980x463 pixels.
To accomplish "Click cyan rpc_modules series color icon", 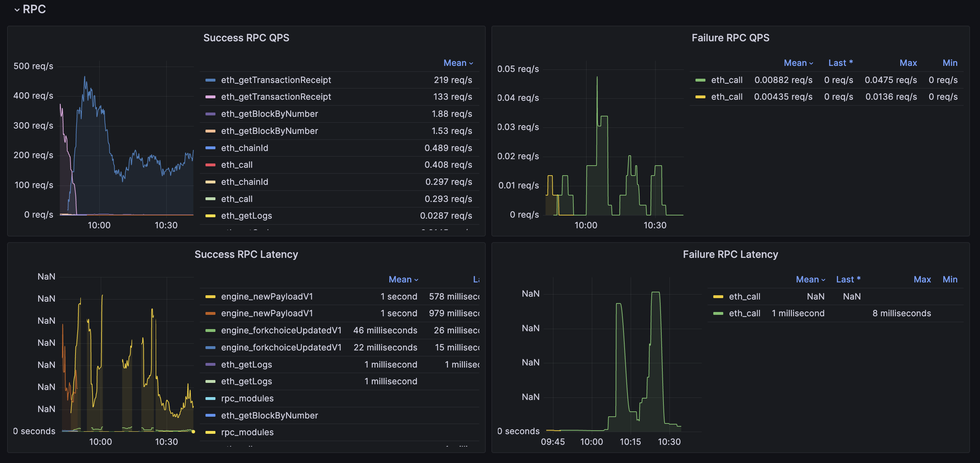I will [x=210, y=398].
